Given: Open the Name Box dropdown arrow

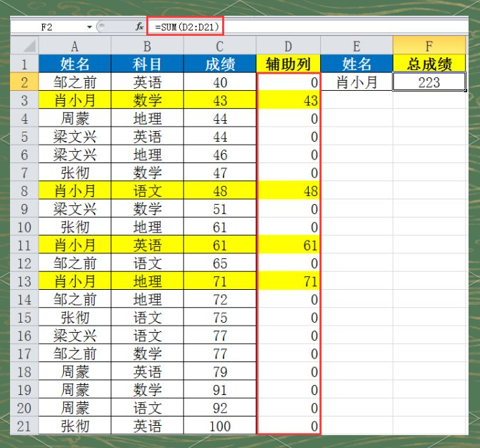Looking at the screenshot, I should pos(90,27).
